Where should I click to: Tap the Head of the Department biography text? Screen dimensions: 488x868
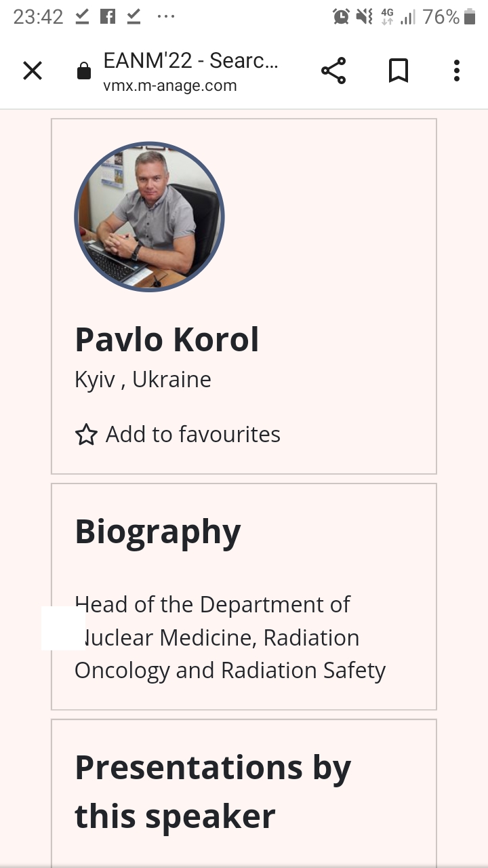tap(230, 637)
